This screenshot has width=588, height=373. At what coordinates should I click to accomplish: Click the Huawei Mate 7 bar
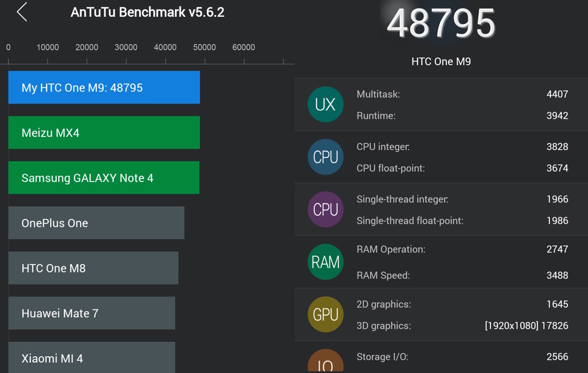pos(91,313)
